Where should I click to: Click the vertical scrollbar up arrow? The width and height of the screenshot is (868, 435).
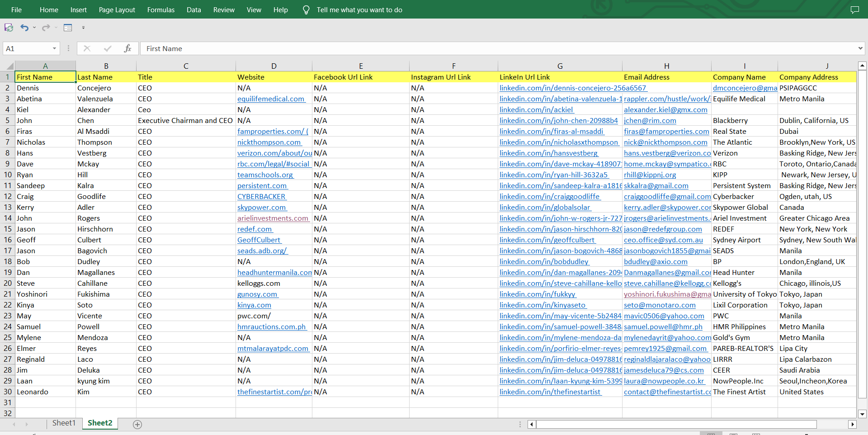coord(862,66)
